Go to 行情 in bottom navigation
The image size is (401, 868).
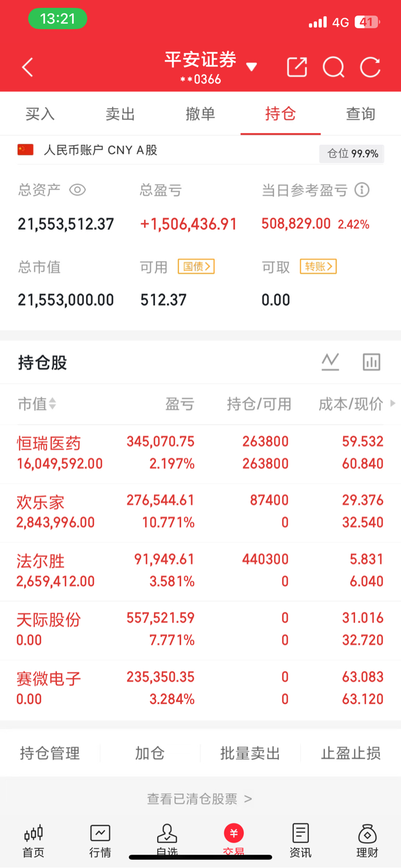(x=100, y=840)
